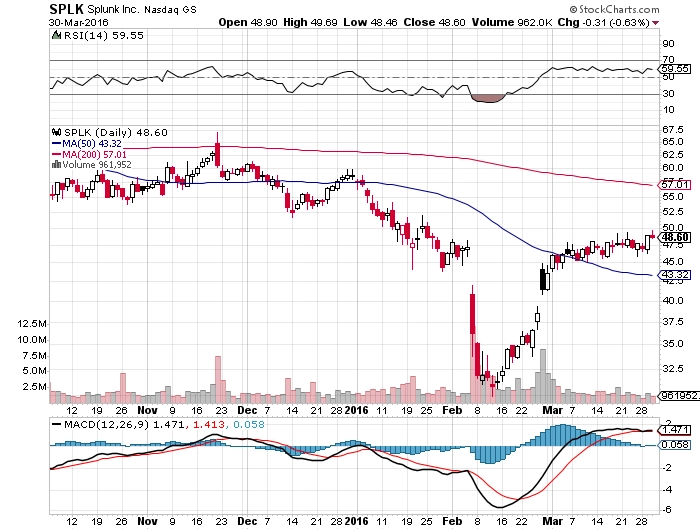Screen dimensions: 700x530
Task: Click the red down-arrow change indicator
Action: pos(655,23)
